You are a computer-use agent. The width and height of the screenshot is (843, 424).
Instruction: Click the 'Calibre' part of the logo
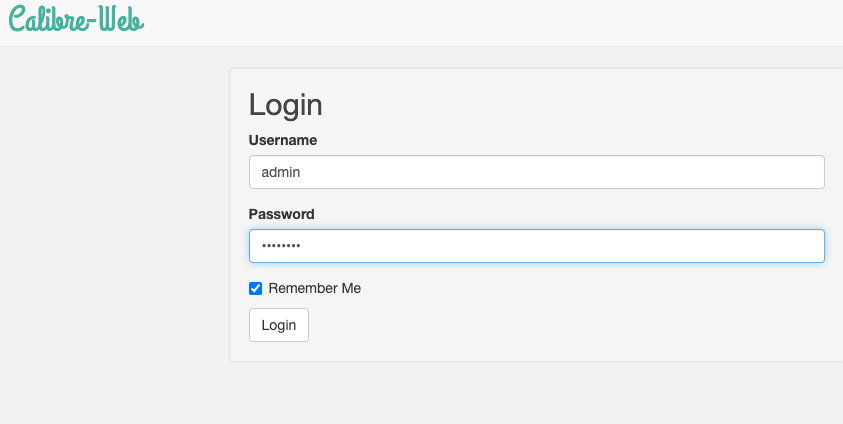pos(46,18)
